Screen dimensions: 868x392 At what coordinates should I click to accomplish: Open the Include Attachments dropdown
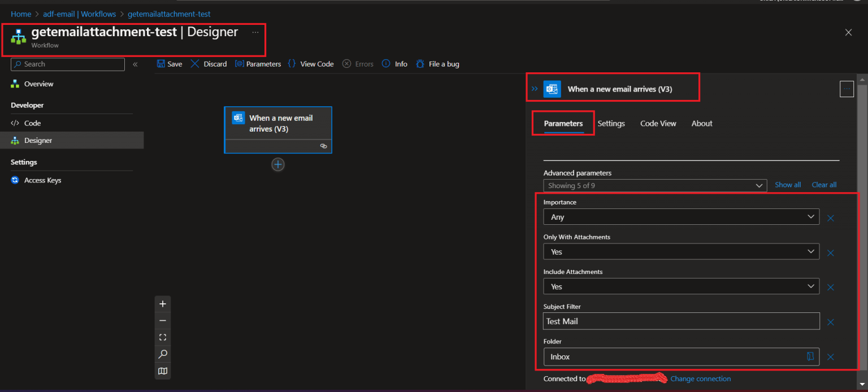pos(681,286)
